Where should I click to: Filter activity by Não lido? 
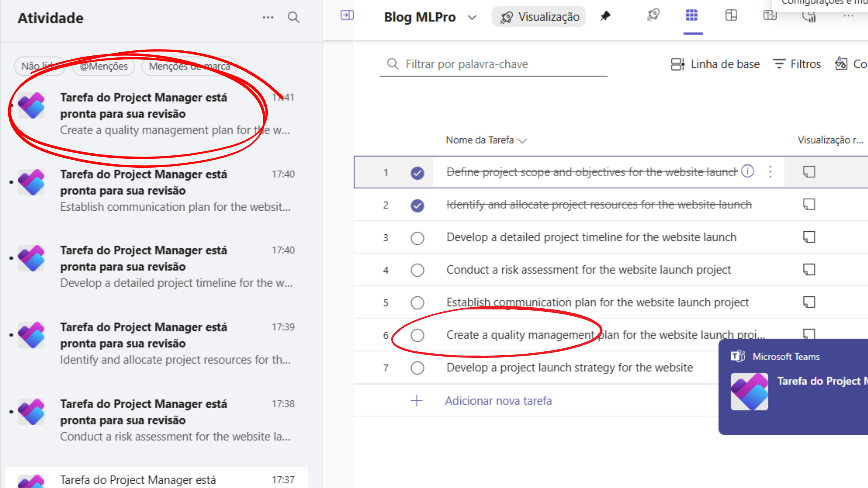pos(40,66)
